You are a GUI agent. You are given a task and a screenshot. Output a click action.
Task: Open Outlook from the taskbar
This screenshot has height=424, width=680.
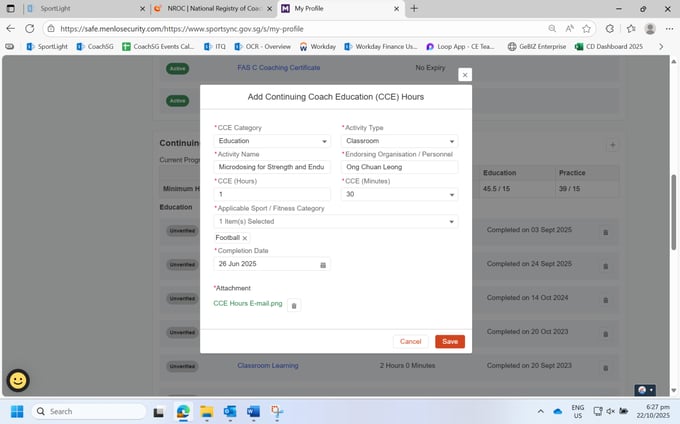click(229, 411)
